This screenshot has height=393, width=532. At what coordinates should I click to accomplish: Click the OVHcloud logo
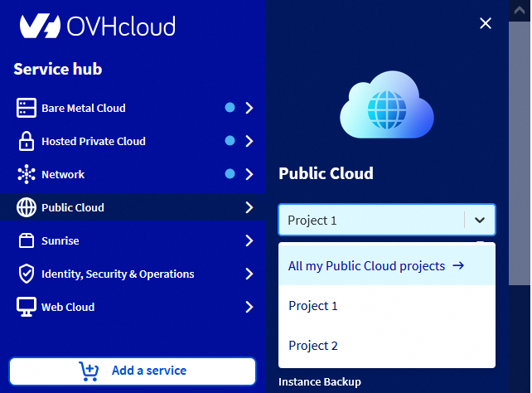[97, 26]
